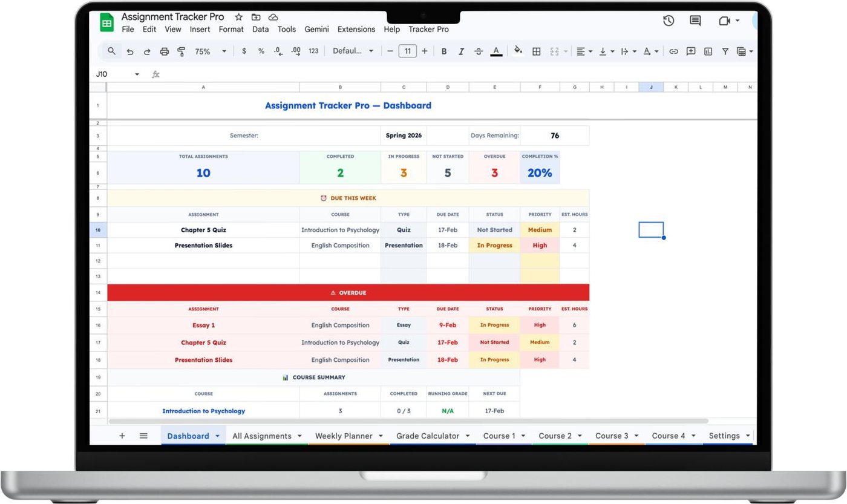Apply italic formatting
This screenshot has width=847, height=504.
[x=461, y=51]
